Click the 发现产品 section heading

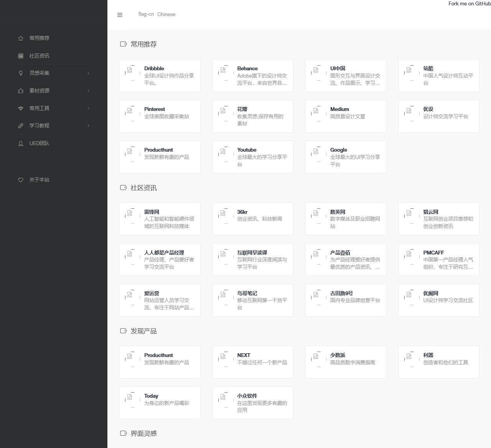143,331
